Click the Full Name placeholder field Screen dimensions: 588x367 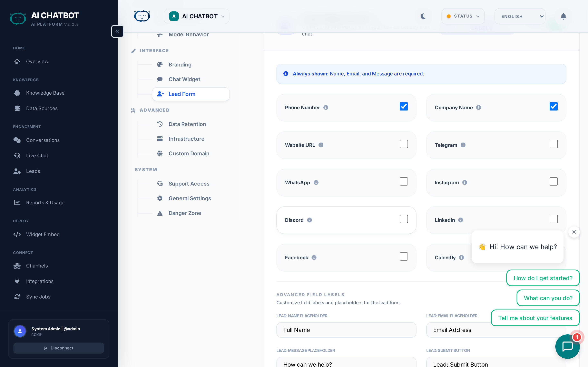tap(346, 330)
